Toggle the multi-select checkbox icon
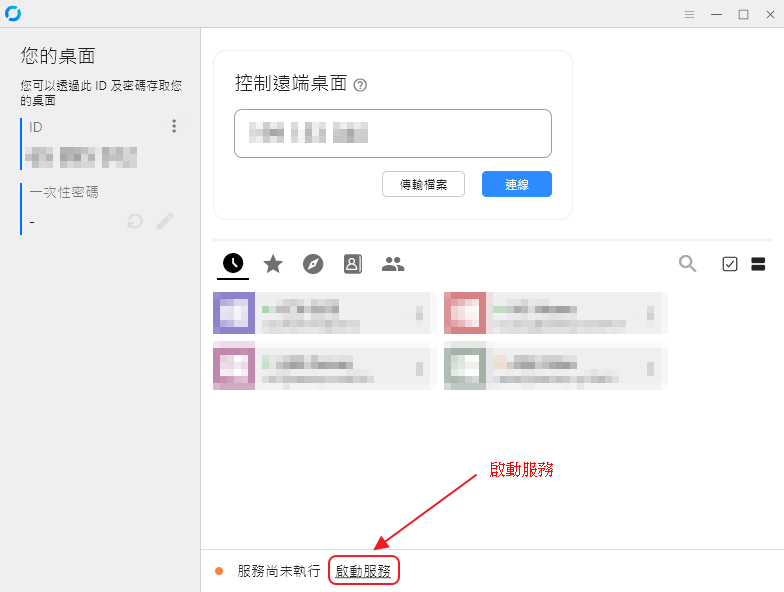Viewport: 784px width, 592px height. (x=730, y=264)
